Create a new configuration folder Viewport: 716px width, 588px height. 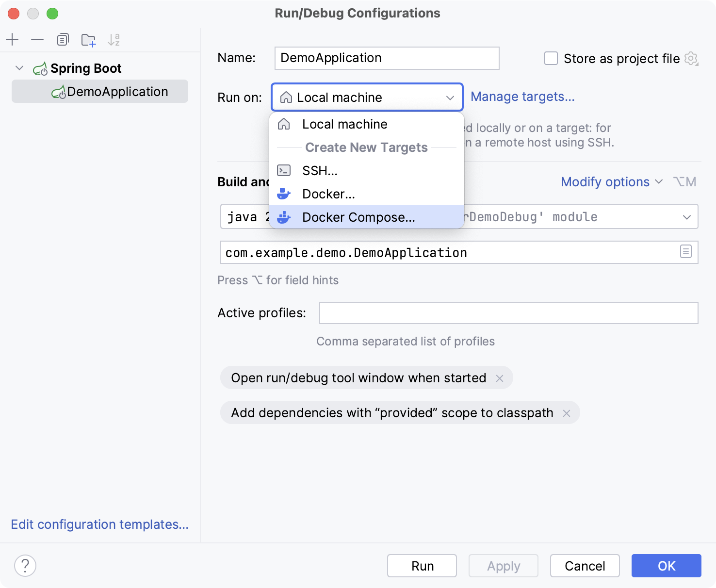(88, 40)
